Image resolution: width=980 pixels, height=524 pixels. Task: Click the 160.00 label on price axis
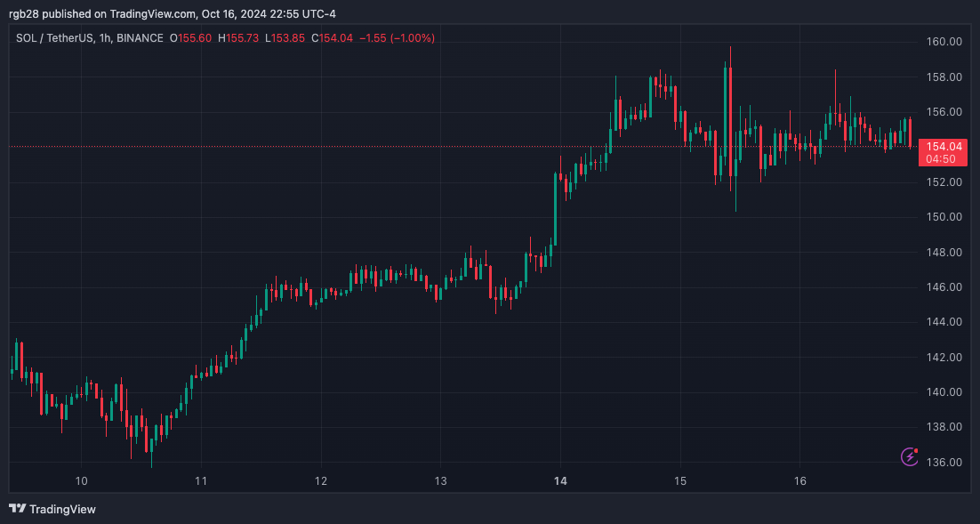[x=944, y=42]
